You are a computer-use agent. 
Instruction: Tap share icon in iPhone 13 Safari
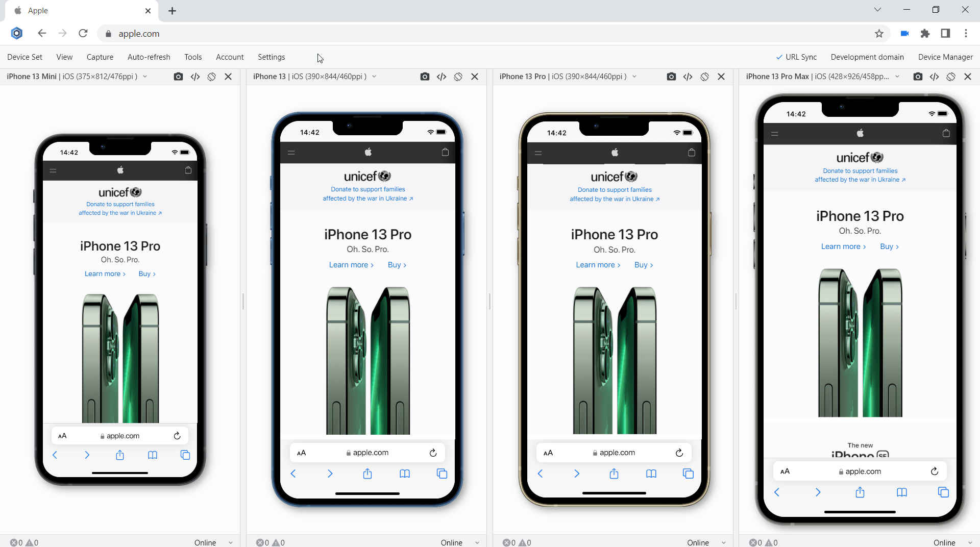pos(367,474)
